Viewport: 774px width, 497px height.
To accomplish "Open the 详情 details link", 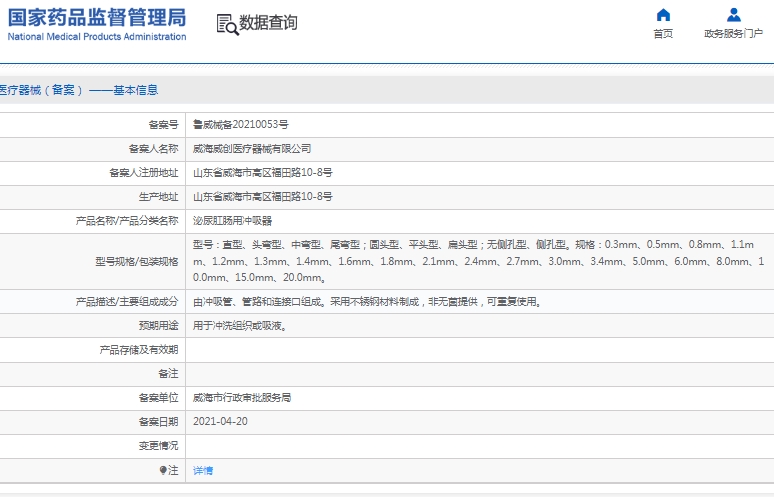I will pos(202,470).
